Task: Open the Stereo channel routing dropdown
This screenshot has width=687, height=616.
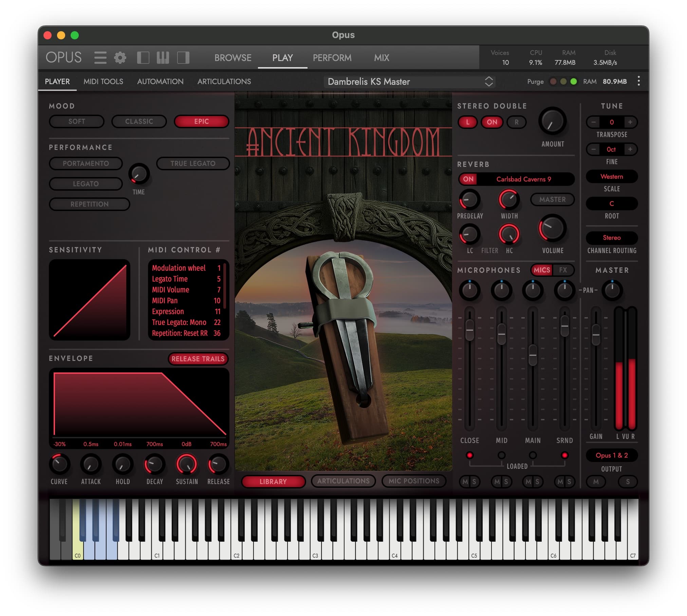Action: (x=612, y=237)
